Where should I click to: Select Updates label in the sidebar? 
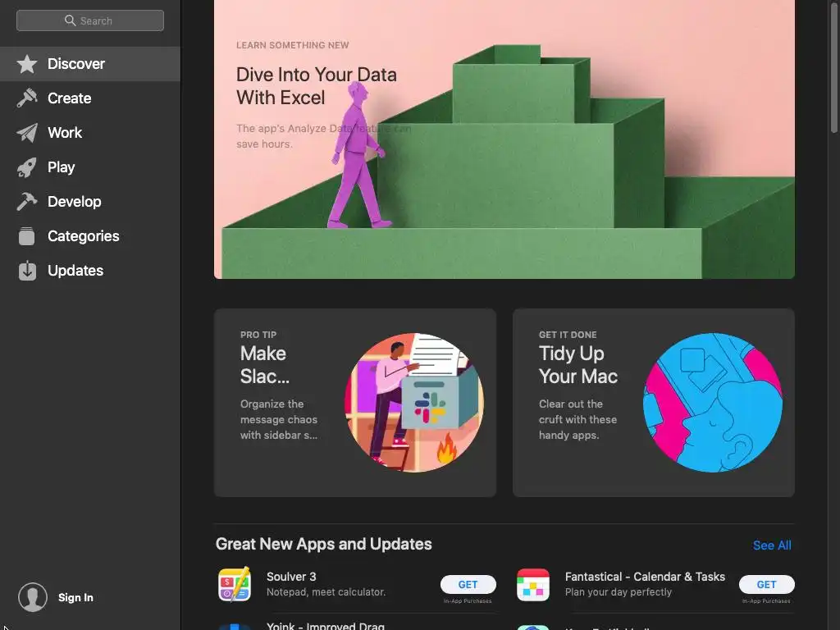pos(75,271)
